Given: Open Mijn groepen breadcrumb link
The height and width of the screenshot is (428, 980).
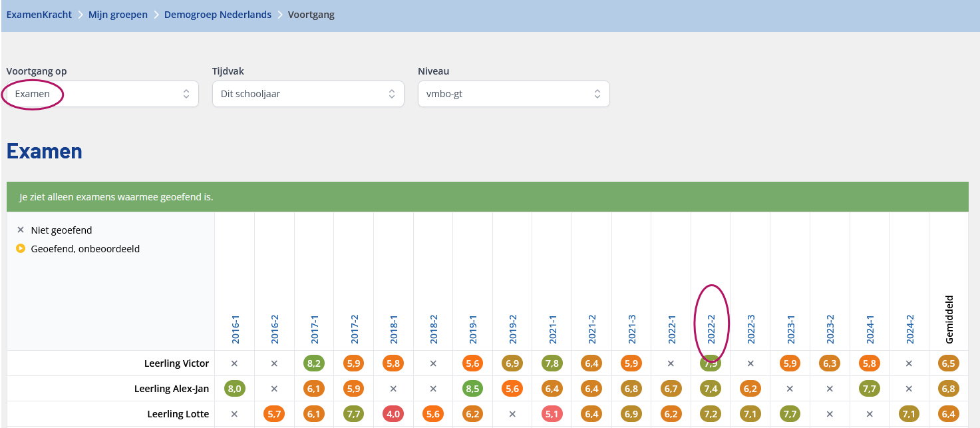Looking at the screenshot, I should 118,15.
